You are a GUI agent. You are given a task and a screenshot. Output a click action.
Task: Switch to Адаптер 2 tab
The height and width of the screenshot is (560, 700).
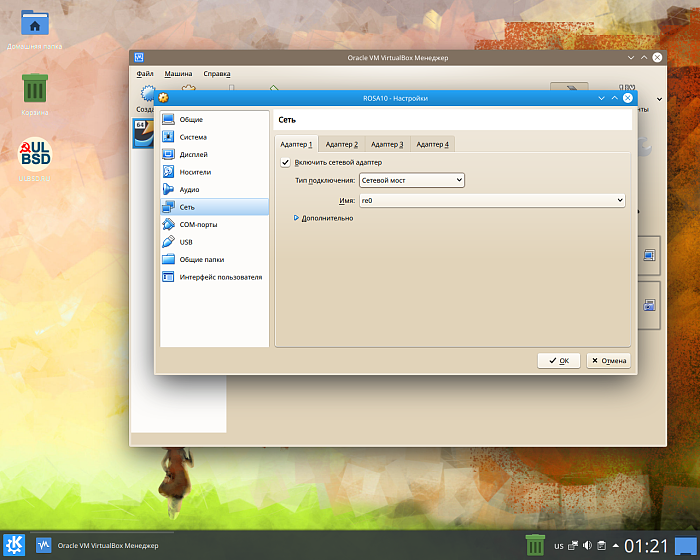coord(342,144)
